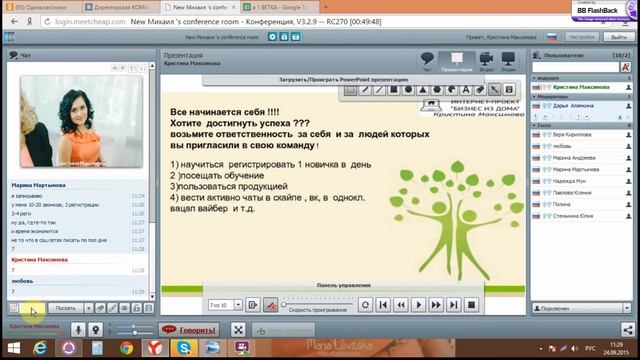640x360 pixels.
Task: Switch to Видео mode tab
Action: coord(486,61)
